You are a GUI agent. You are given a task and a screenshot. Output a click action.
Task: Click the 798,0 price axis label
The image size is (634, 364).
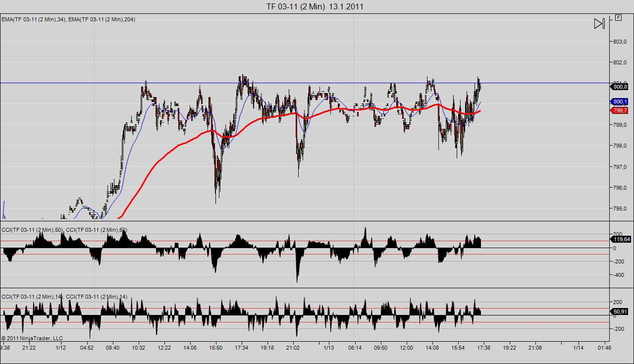pos(620,146)
